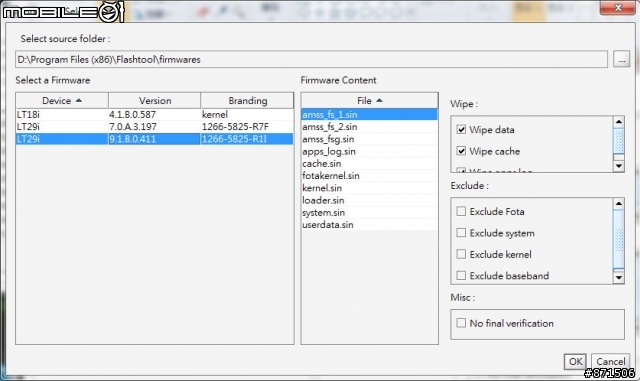Sort firmware content by File column
640x381 pixels.
369,100
